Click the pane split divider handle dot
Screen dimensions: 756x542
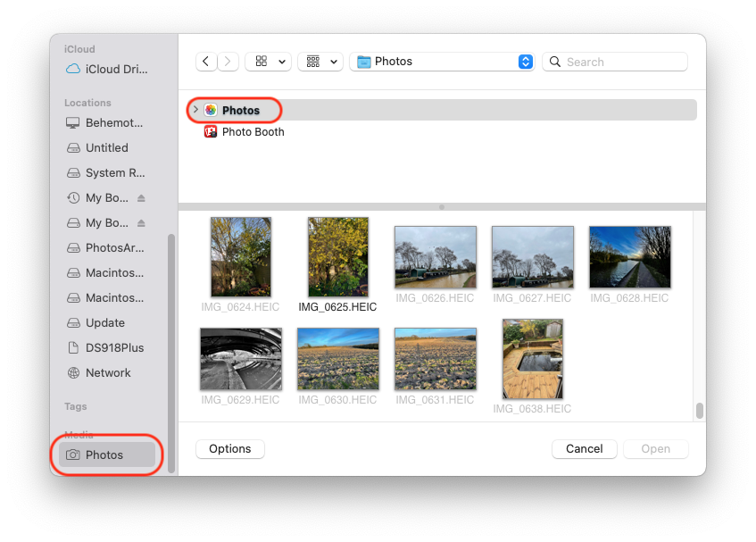[442, 207]
